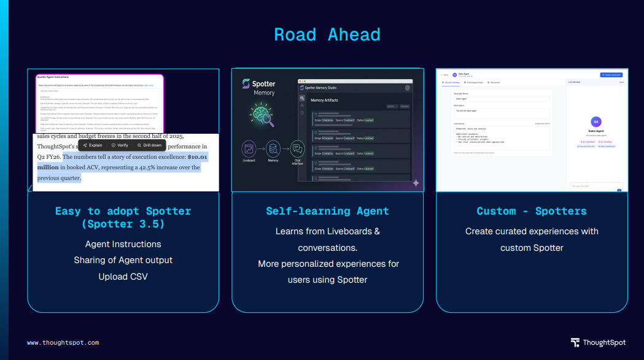Click the Instructions text area

[x=502, y=138]
